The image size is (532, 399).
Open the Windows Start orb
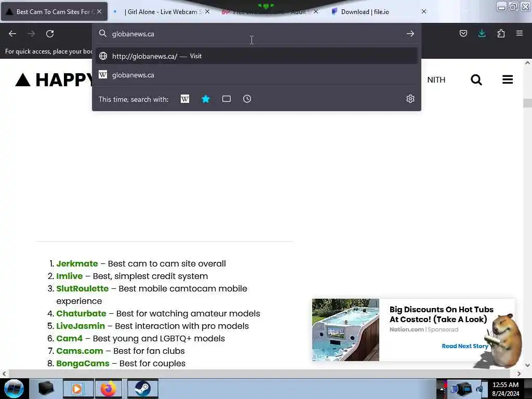click(x=14, y=389)
